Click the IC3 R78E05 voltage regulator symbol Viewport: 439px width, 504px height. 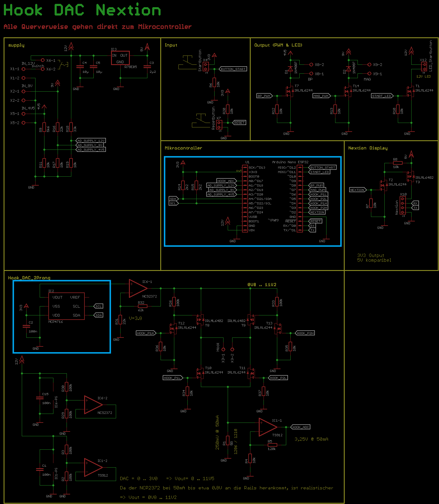coord(120,58)
